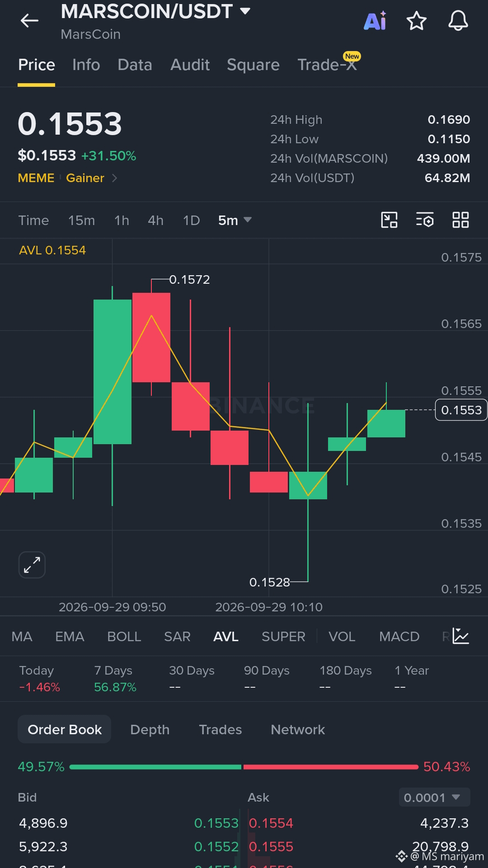Open the AI assistant icon
The height and width of the screenshot is (868, 488).
coord(375,20)
